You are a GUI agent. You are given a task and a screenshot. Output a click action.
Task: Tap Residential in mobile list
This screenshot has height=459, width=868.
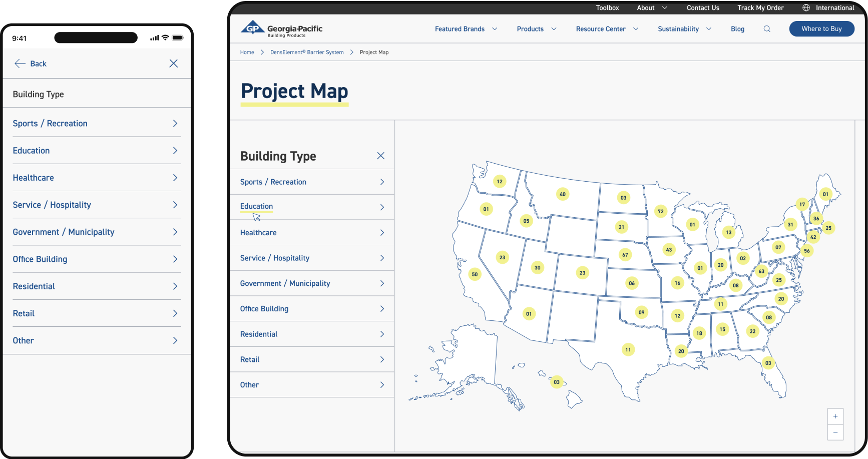(x=97, y=286)
